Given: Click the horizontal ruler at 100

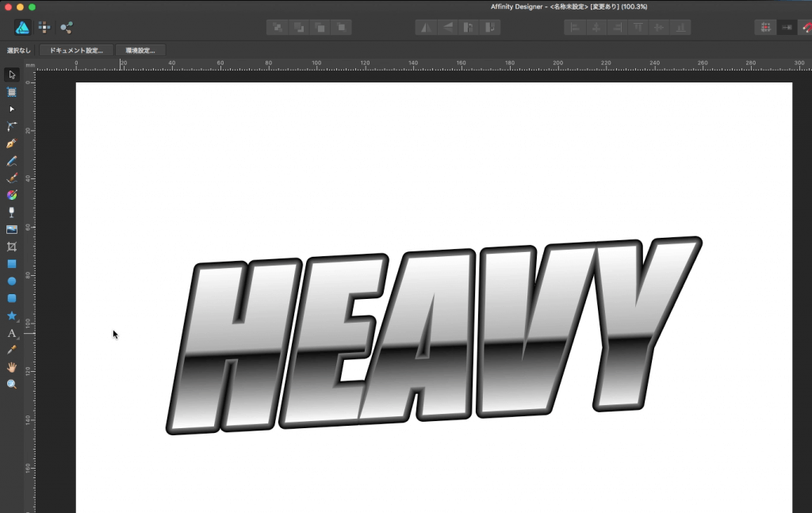Looking at the screenshot, I should click(x=316, y=64).
